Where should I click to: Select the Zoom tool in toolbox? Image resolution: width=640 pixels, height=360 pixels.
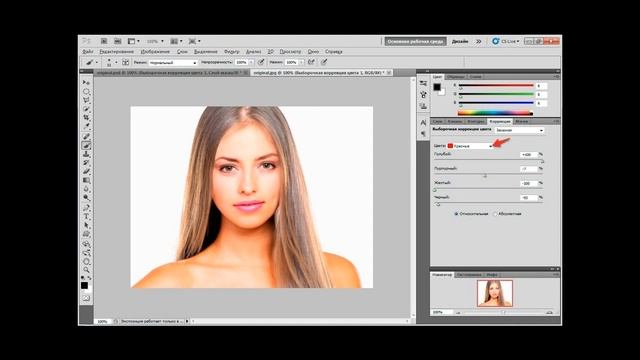(86, 270)
